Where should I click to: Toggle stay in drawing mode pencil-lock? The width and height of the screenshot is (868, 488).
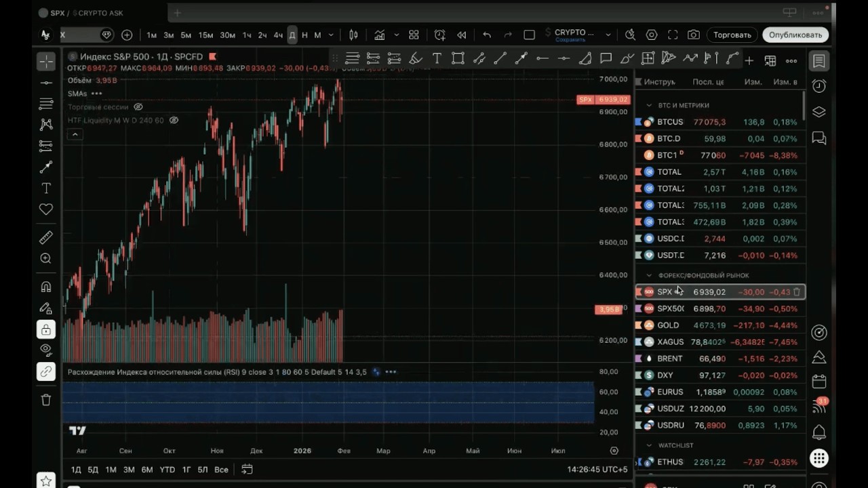46,308
